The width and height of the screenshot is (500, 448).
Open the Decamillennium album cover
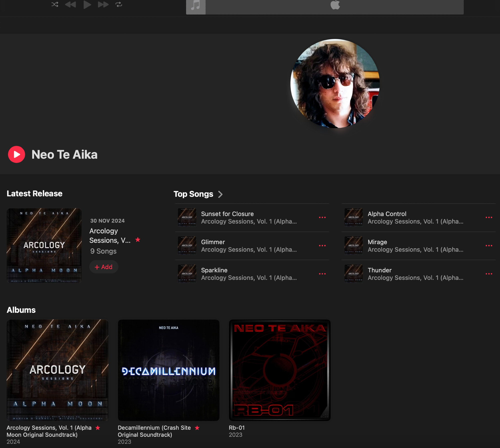pos(168,370)
